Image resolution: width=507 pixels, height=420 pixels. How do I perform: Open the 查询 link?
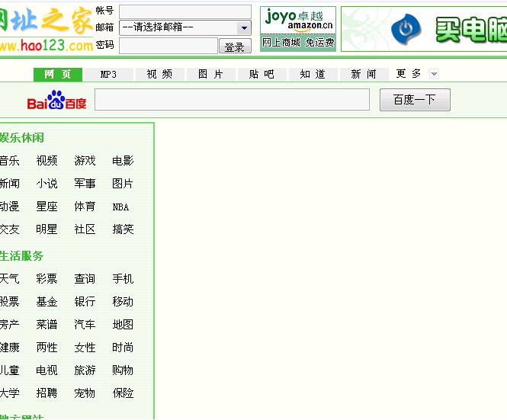click(85, 279)
